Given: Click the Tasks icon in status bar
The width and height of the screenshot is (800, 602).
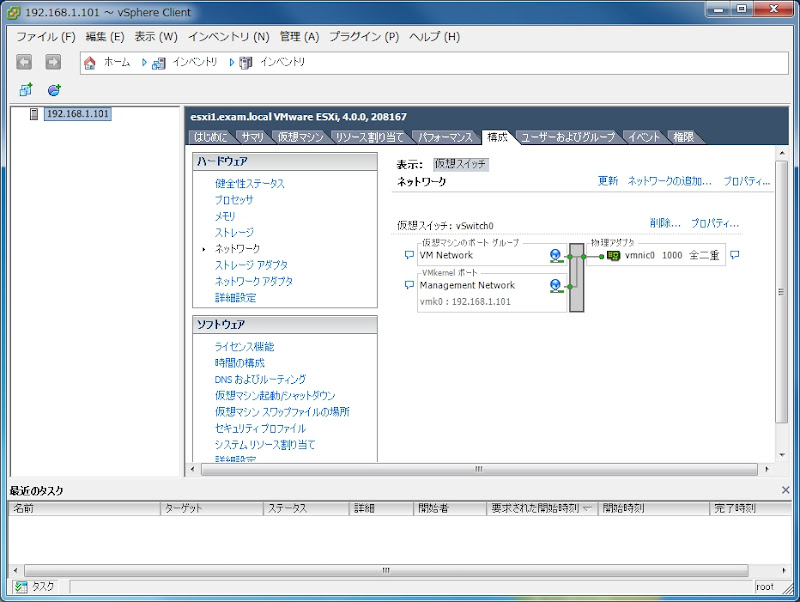Looking at the screenshot, I should (x=21, y=587).
